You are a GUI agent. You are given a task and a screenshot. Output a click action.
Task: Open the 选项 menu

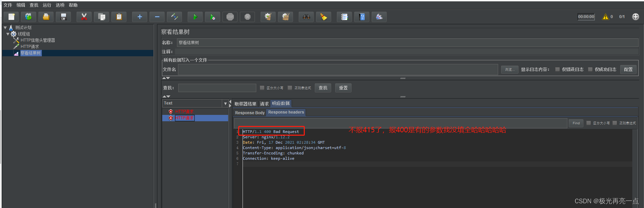(x=60, y=5)
